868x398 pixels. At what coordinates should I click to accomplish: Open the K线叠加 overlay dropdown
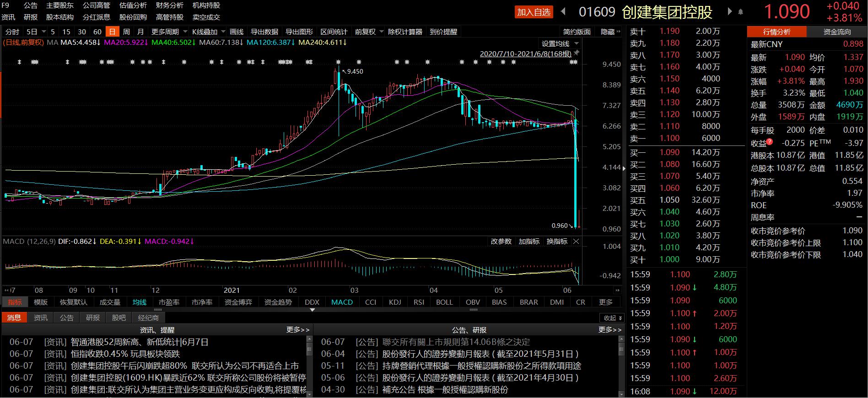click(x=223, y=32)
